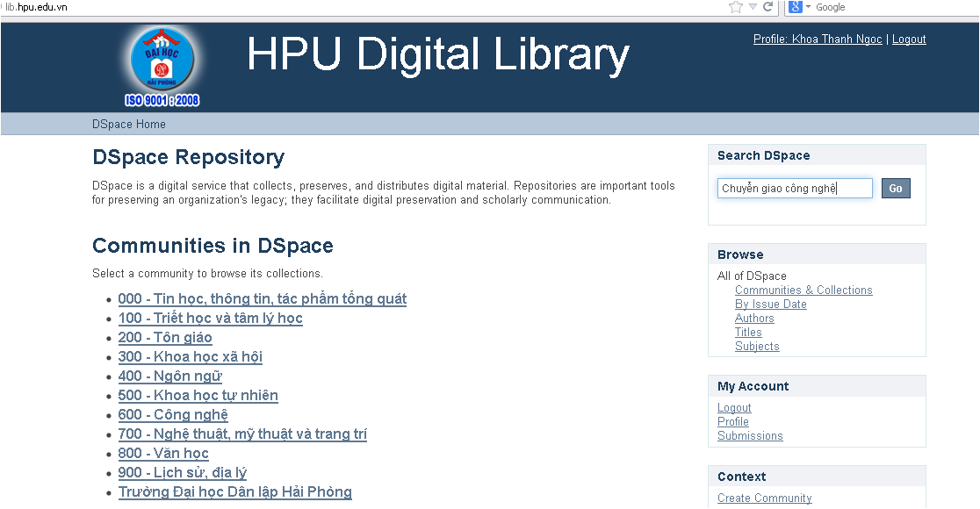Click the Search DSpace text field

tap(794, 189)
